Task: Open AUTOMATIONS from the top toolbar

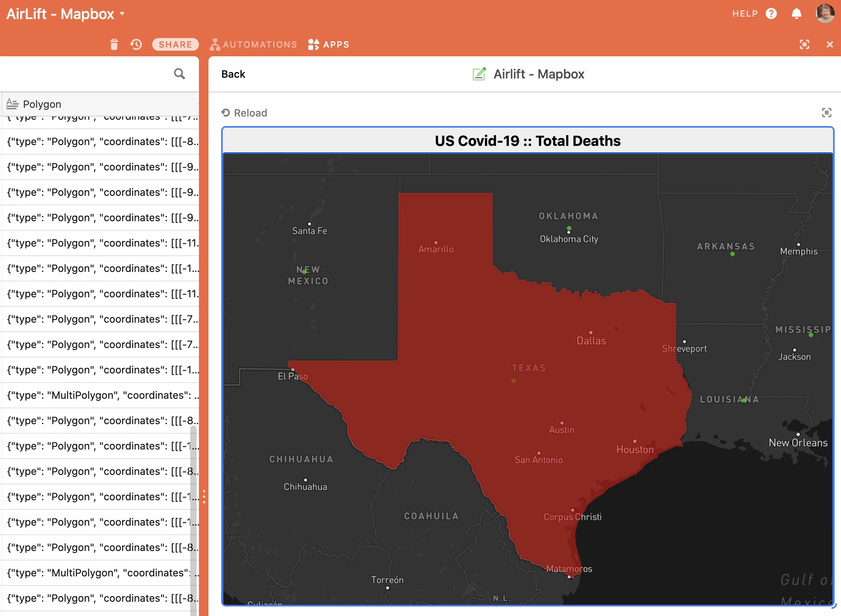Action: click(254, 44)
